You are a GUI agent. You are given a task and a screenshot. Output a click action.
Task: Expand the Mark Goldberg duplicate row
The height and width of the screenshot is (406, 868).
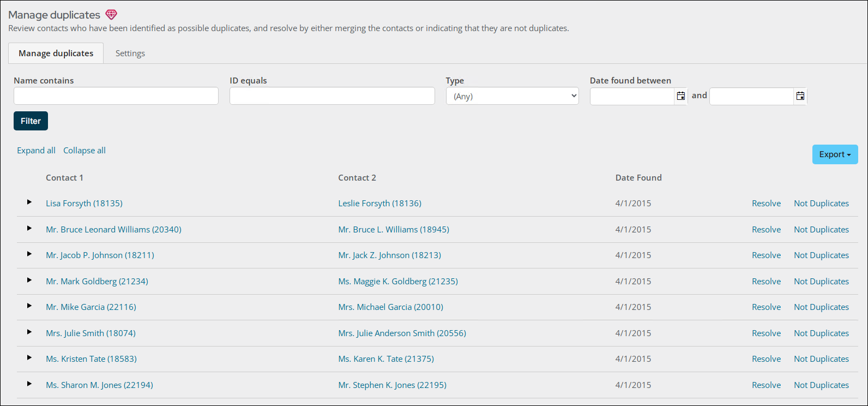coord(29,280)
